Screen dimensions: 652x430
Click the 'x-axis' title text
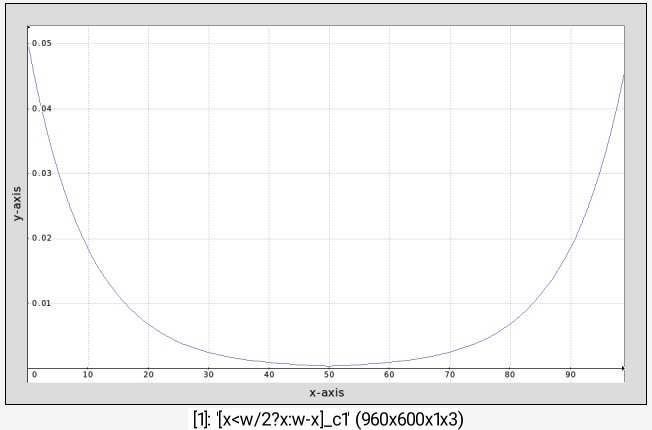tap(326, 393)
